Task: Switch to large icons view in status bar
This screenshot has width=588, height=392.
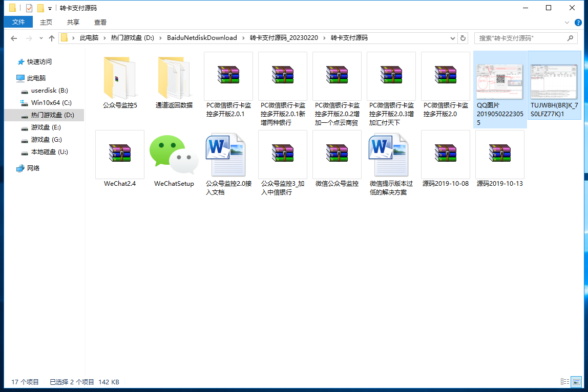Action: coord(576,382)
